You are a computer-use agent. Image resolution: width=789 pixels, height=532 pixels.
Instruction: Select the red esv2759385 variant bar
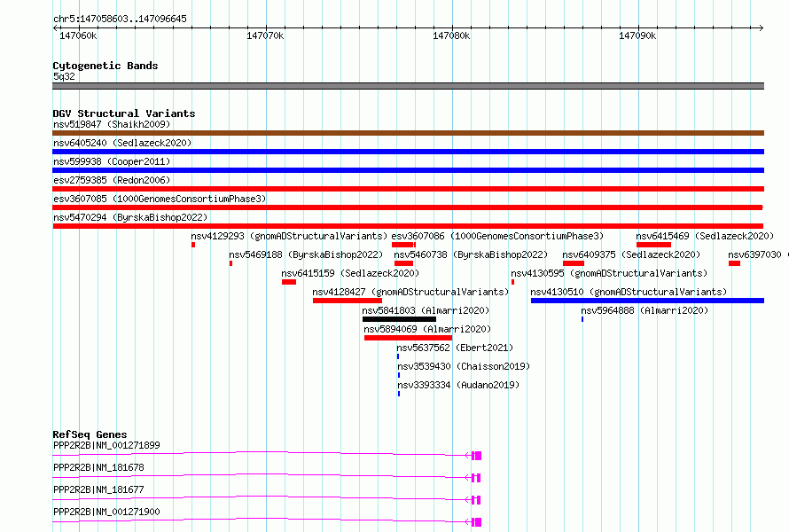408,189
